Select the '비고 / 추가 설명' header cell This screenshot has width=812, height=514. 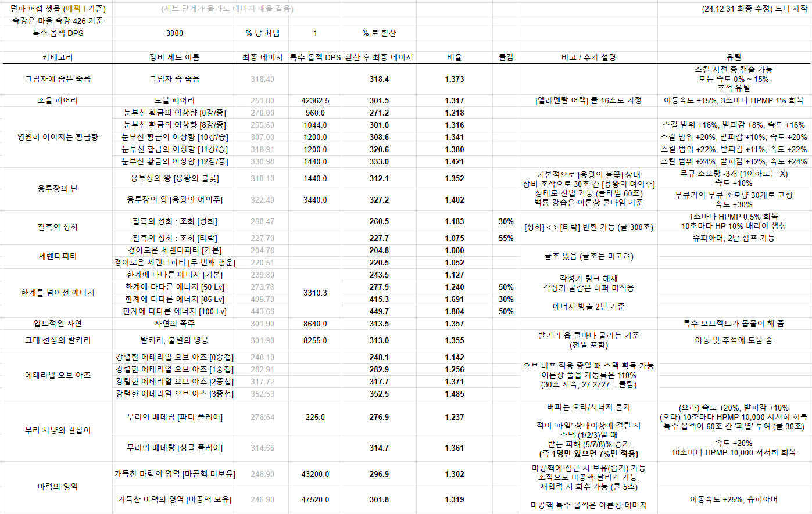588,57
